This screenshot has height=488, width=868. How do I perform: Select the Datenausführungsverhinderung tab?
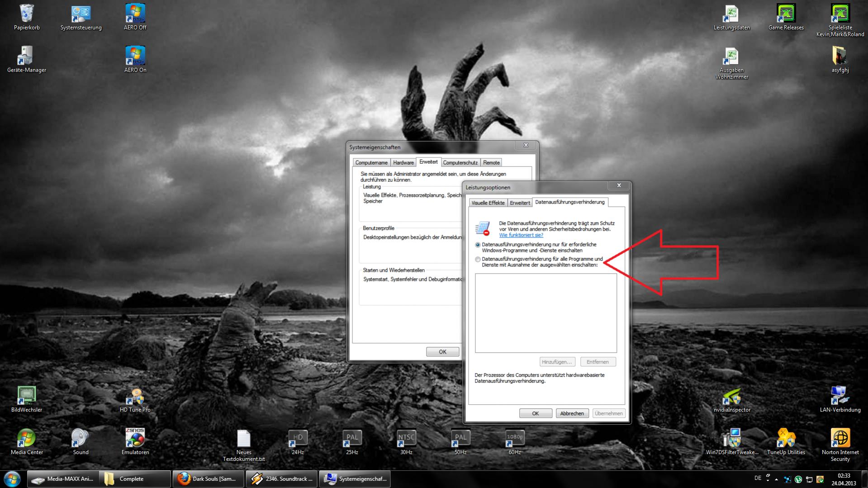click(569, 202)
